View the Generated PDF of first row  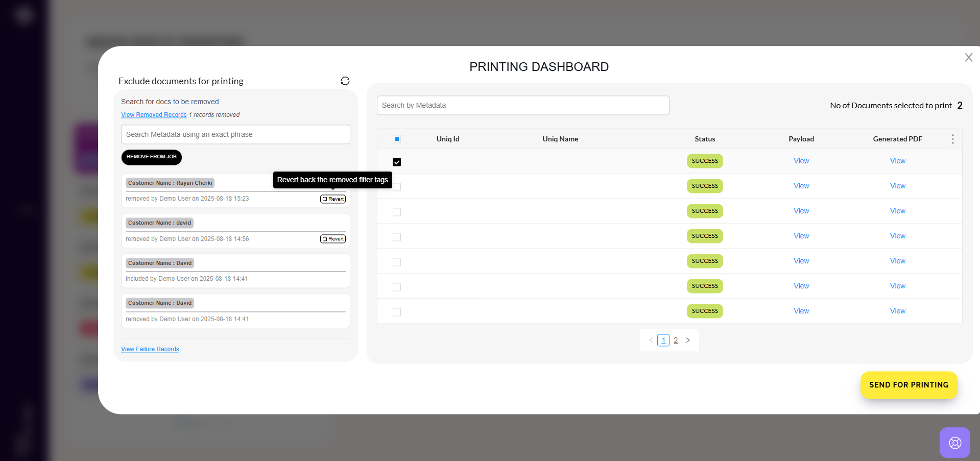pyautogui.click(x=897, y=161)
